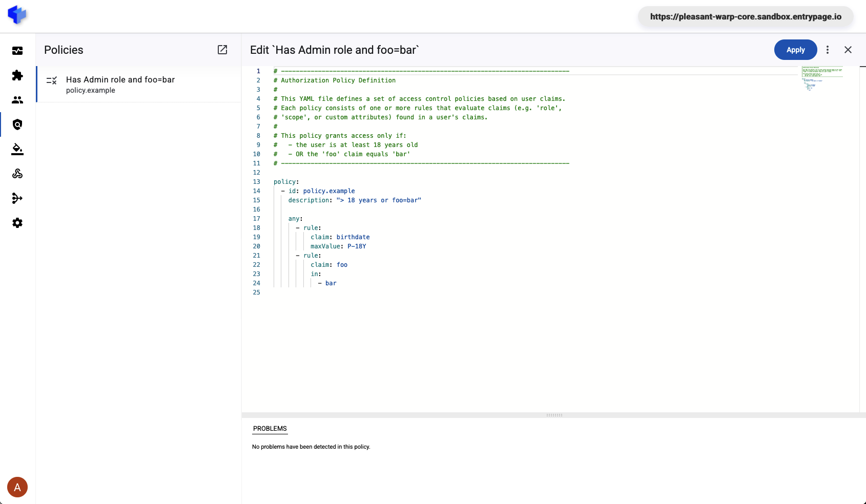Click the editor vertical scrollbar
The width and height of the screenshot is (866, 504).
(862, 239)
